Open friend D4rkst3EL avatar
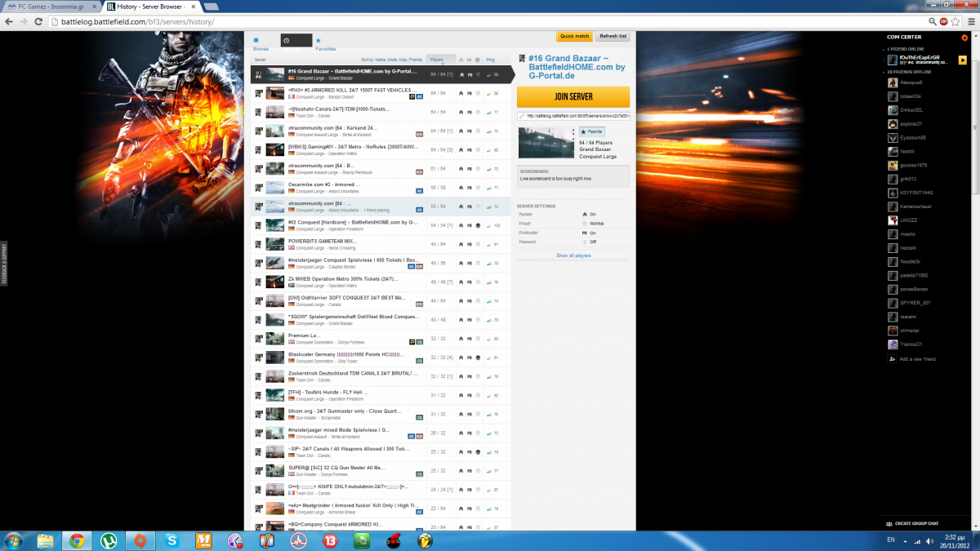Screen dimensions: 980x551 tap(893, 110)
